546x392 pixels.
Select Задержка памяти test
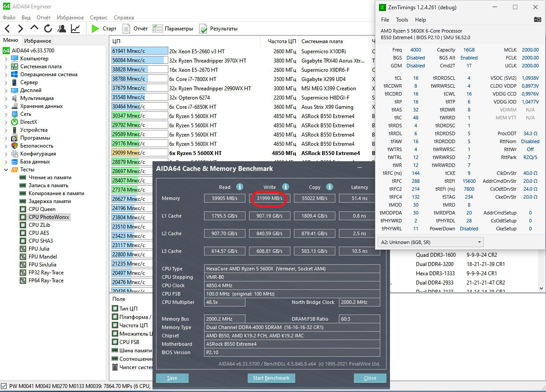pyautogui.click(x=49, y=201)
